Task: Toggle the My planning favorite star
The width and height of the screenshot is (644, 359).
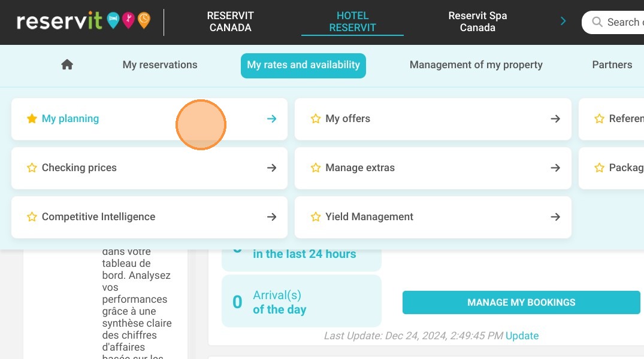Action: tap(32, 118)
